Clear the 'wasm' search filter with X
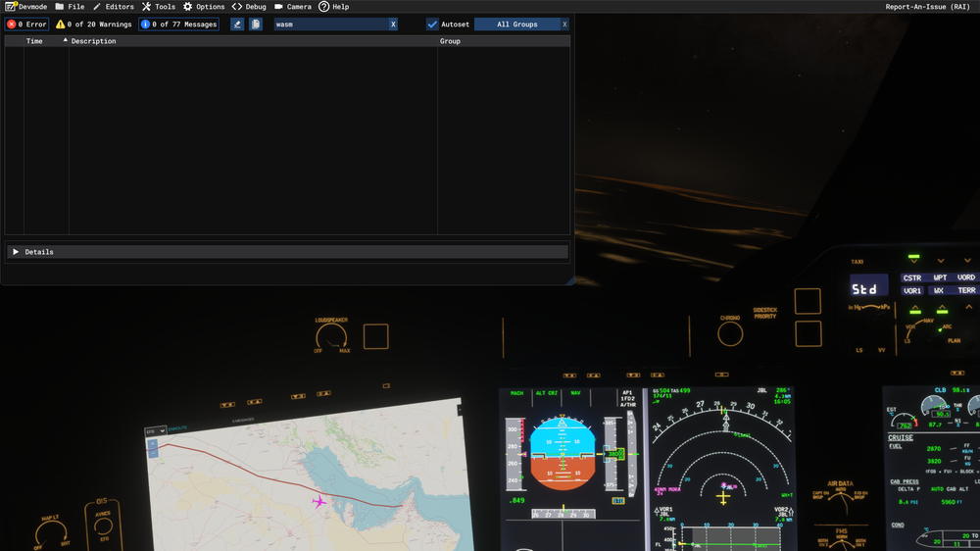The height and width of the screenshot is (551, 980). 393,25
